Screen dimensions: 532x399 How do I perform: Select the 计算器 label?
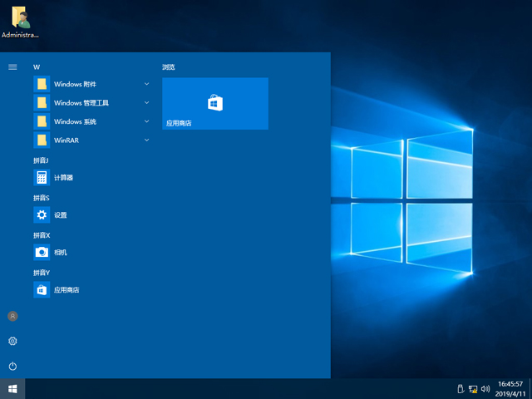(63, 177)
